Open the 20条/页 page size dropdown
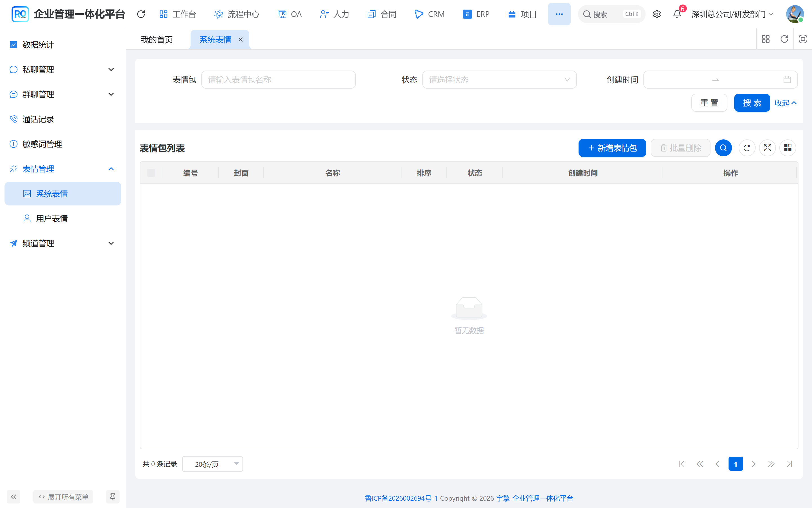 [x=212, y=464]
